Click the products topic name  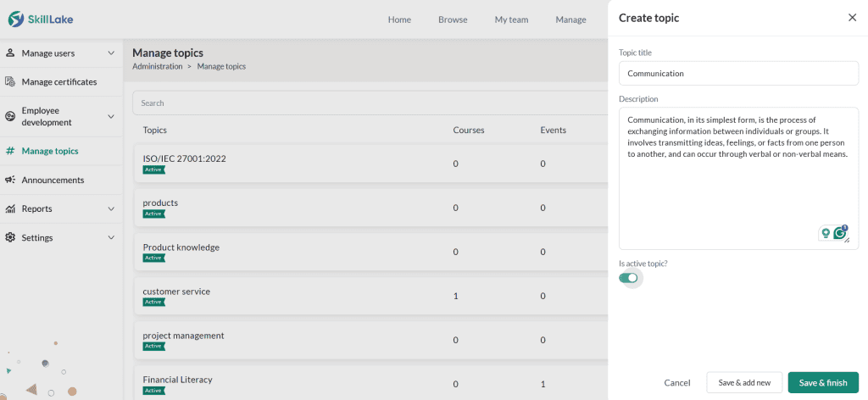click(x=160, y=203)
